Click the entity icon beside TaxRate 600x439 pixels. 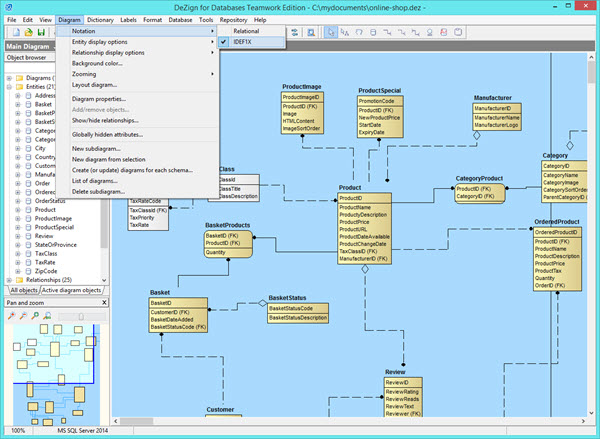pos(28,262)
